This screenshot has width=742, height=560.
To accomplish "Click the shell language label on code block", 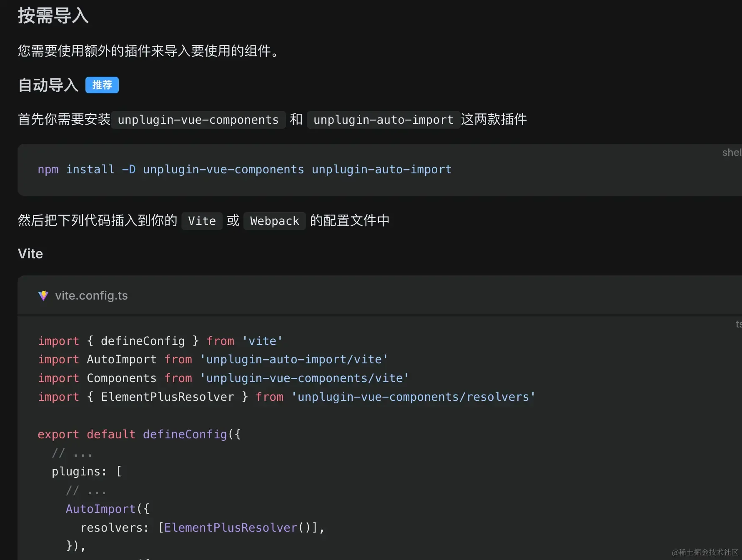I will (732, 153).
